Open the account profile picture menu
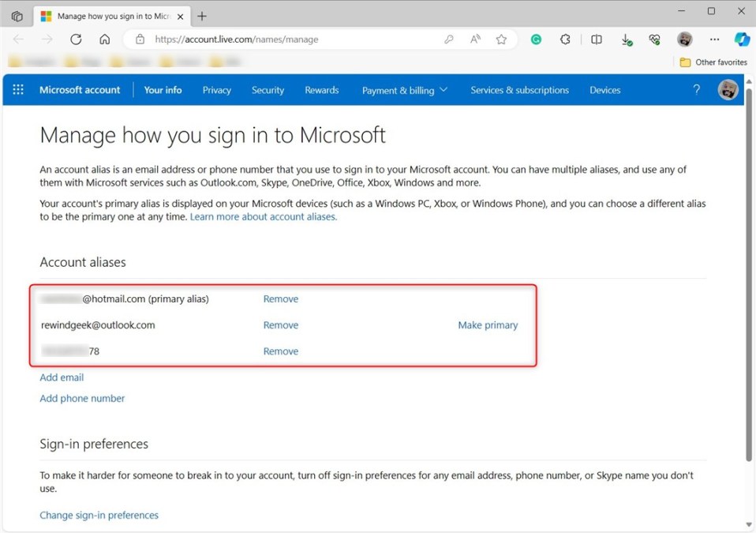The width and height of the screenshot is (756, 533). click(728, 90)
